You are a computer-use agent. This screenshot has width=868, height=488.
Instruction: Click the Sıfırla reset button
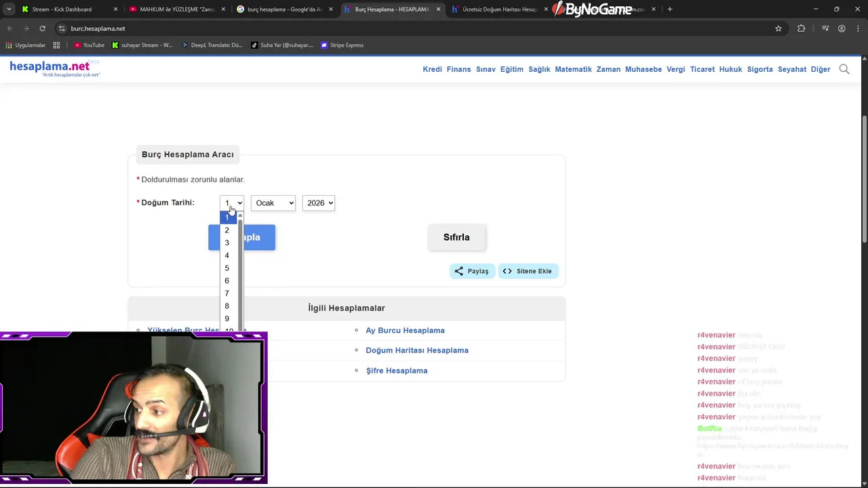click(x=456, y=237)
